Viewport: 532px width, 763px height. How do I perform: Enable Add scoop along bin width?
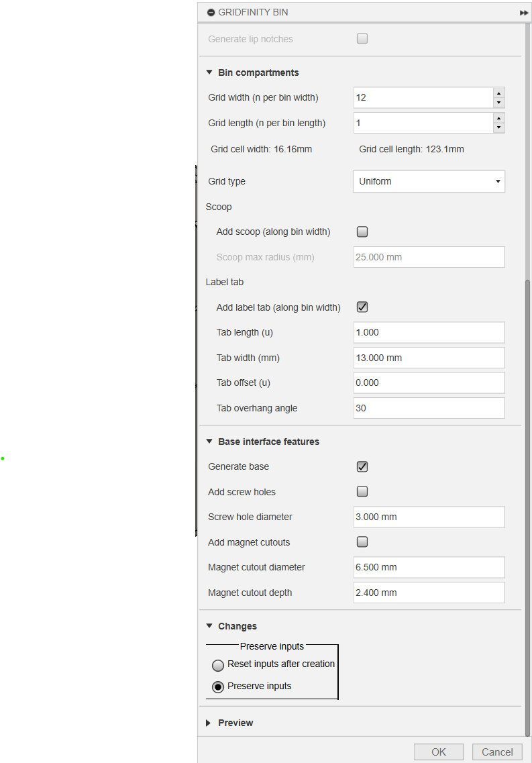[x=362, y=232]
